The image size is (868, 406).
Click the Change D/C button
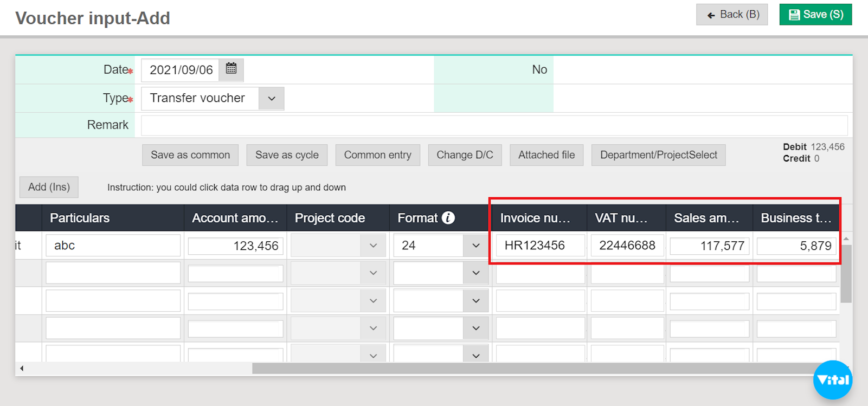(x=465, y=155)
